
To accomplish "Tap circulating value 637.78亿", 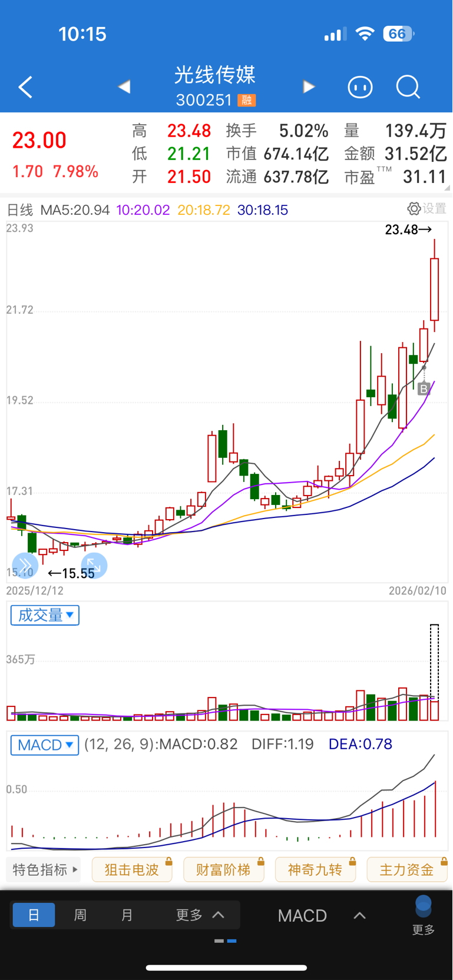I will click(x=296, y=177).
